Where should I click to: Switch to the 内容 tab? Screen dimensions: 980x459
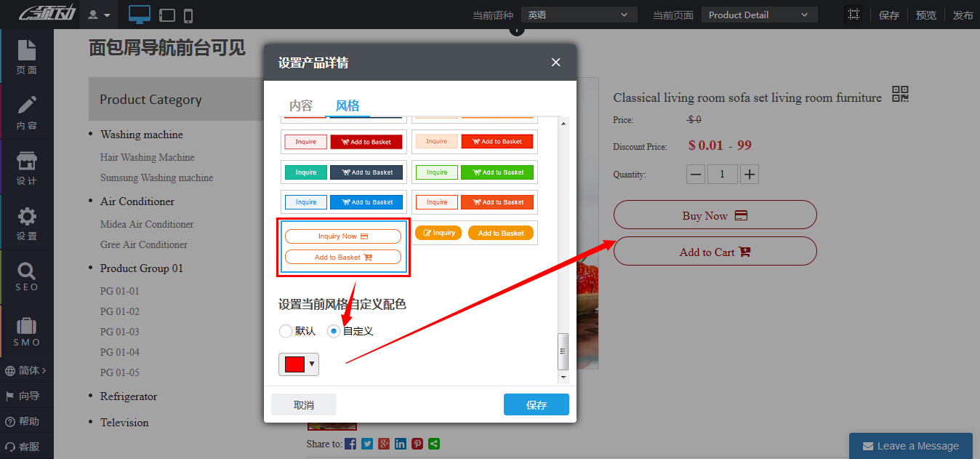point(301,105)
